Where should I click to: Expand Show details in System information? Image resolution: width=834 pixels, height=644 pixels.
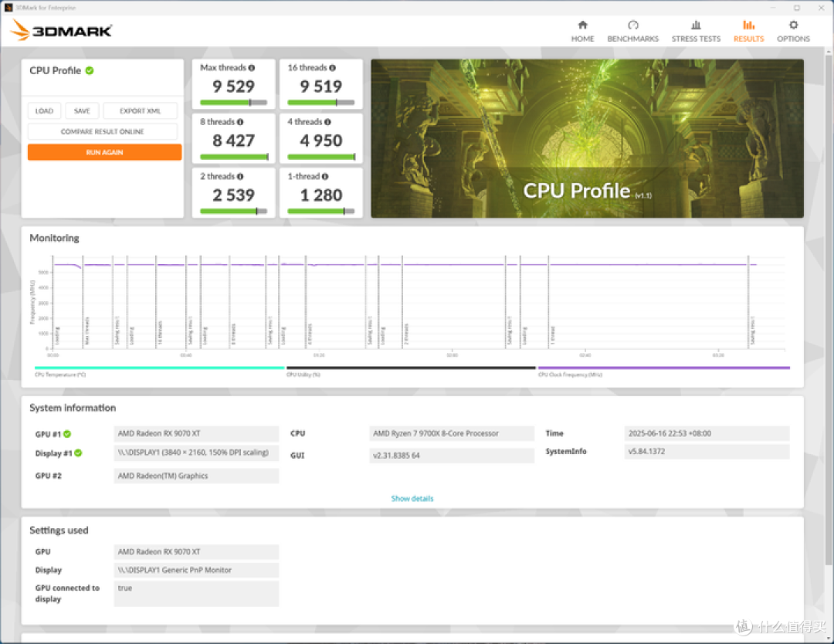pos(412,499)
